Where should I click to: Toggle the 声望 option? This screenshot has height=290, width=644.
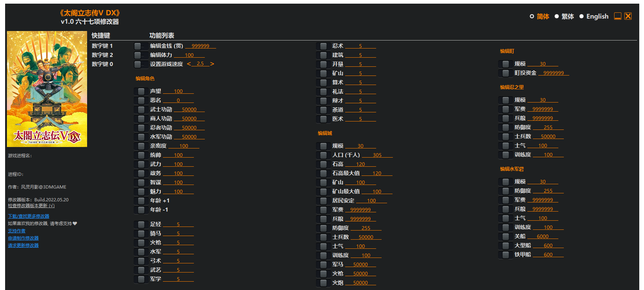[140, 91]
